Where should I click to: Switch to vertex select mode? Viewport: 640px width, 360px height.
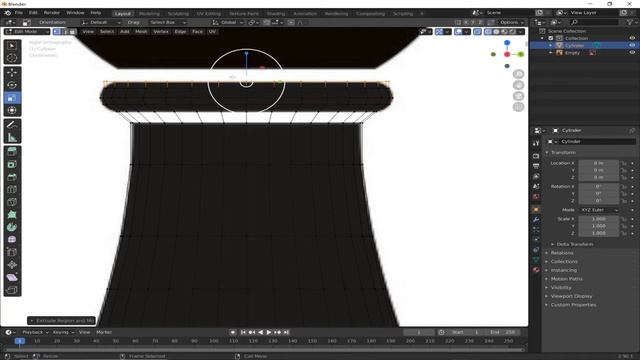tap(57, 31)
